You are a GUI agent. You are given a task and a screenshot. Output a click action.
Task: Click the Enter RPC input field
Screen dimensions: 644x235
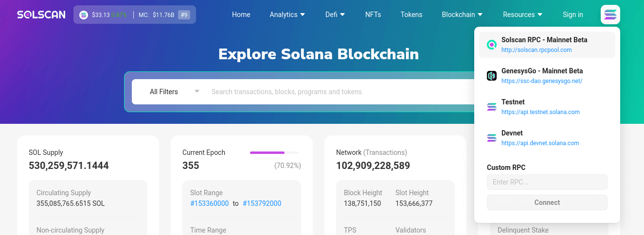[547, 182]
